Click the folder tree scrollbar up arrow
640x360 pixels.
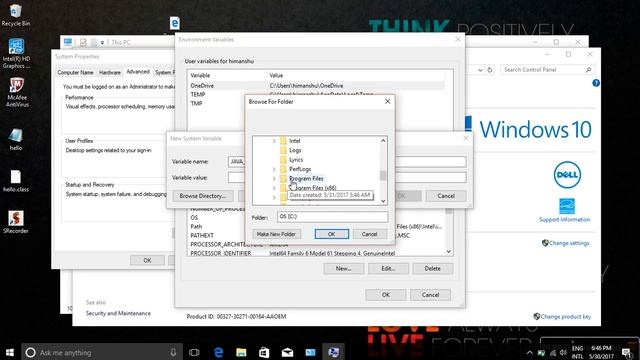(383, 140)
